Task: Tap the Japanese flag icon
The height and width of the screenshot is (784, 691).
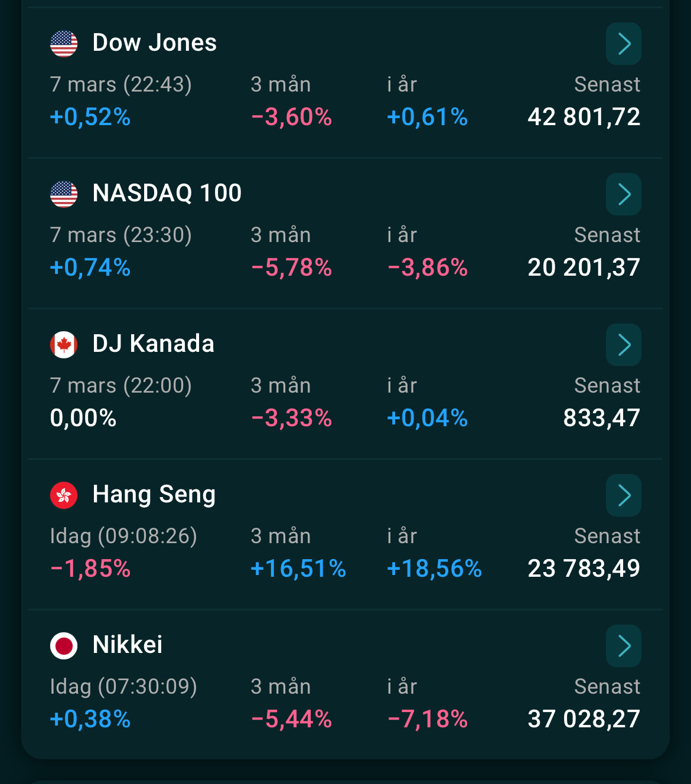Action: (64, 646)
